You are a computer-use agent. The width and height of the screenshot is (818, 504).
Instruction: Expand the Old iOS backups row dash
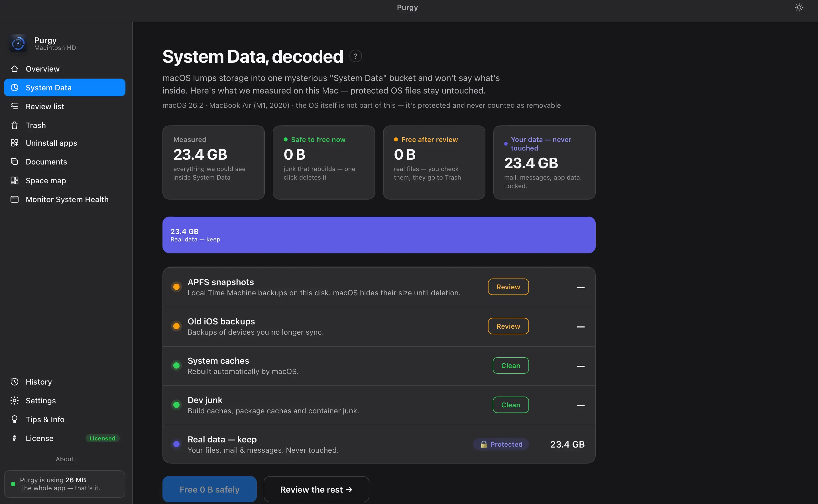point(581,327)
